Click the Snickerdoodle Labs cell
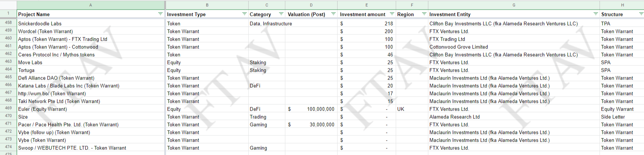Screen dimensions: 644x155 [40, 24]
